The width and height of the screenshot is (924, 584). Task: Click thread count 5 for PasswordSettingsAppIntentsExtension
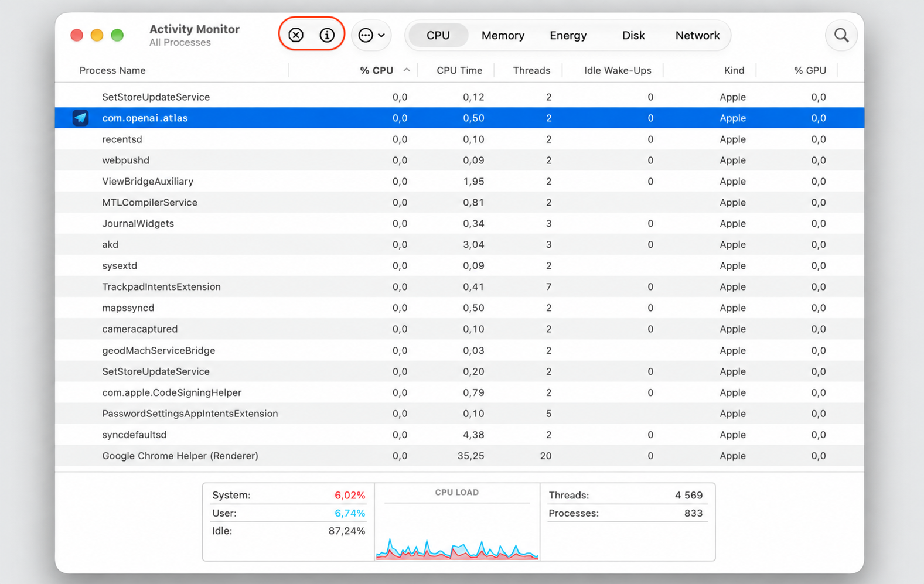[x=548, y=414]
